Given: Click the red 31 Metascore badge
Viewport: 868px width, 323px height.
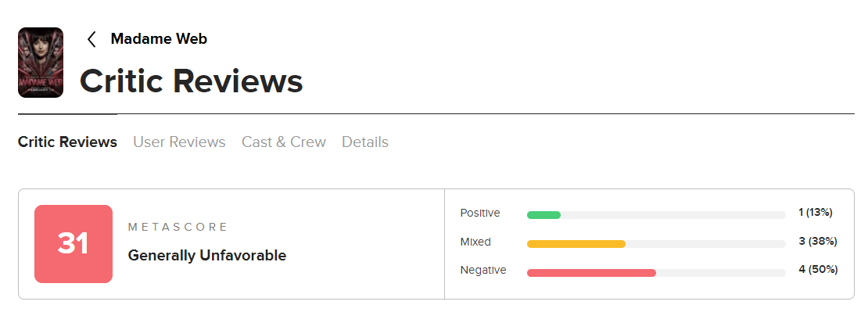Looking at the screenshot, I should (74, 244).
